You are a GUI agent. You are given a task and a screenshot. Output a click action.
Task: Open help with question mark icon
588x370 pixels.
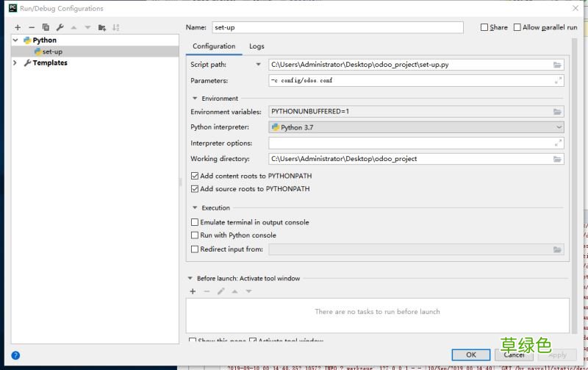(x=15, y=355)
